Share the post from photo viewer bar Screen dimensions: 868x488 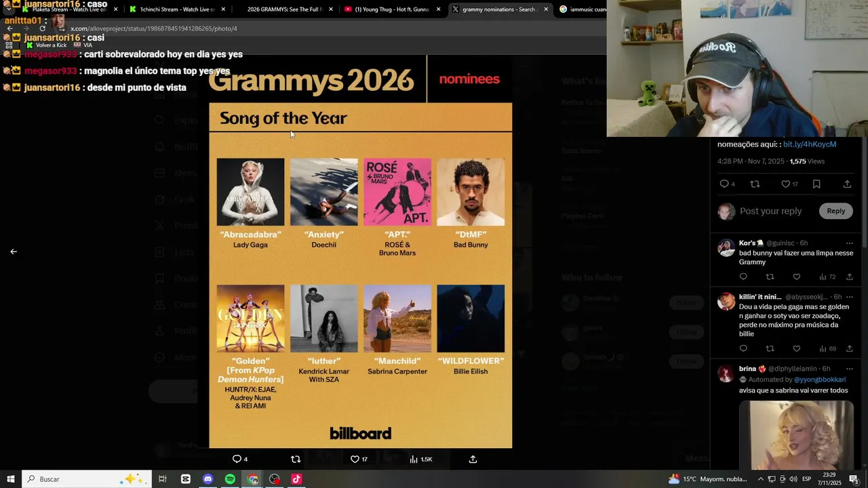tap(473, 460)
